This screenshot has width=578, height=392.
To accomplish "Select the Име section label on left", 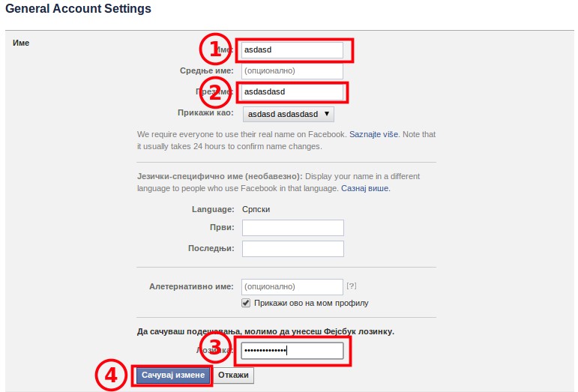I will (x=21, y=43).
